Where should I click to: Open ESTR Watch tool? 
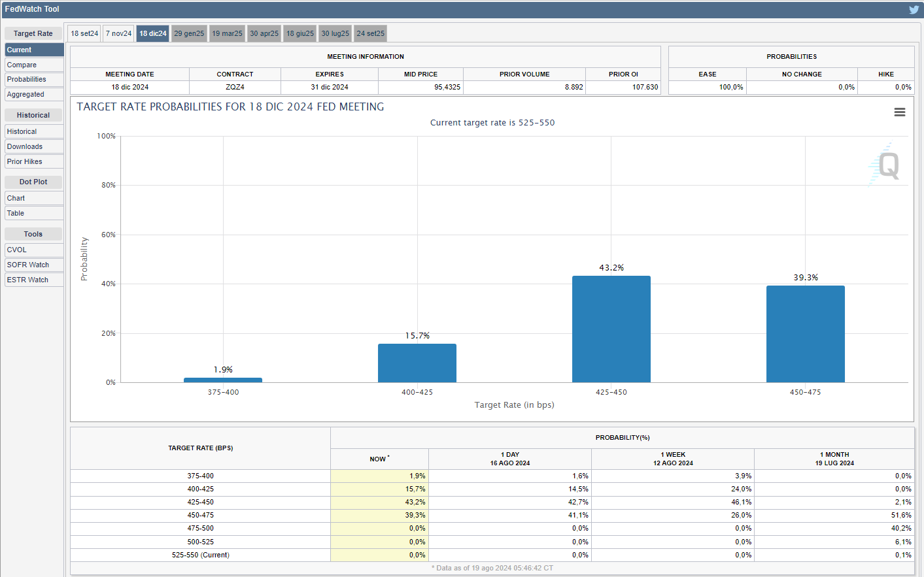pyautogui.click(x=34, y=280)
